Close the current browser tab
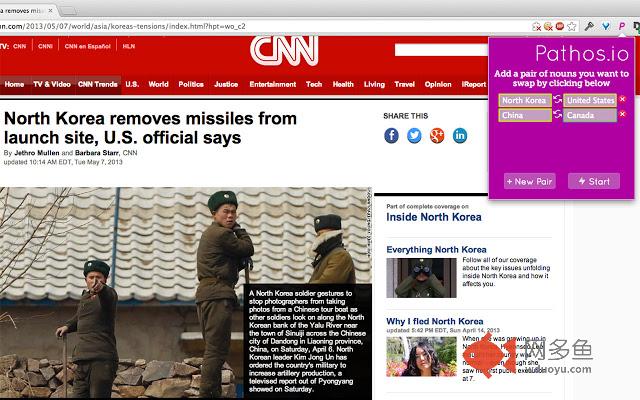Screen dimensions: 640x400 (50, 11)
